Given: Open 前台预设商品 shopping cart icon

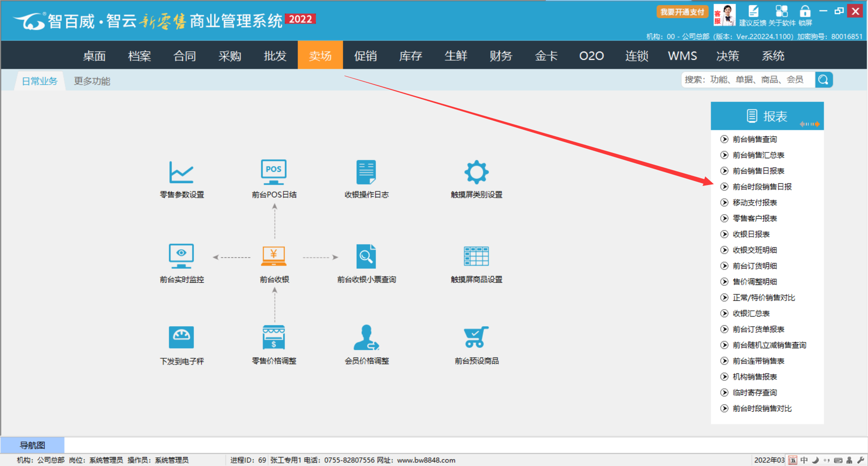Looking at the screenshot, I should tap(476, 338).
